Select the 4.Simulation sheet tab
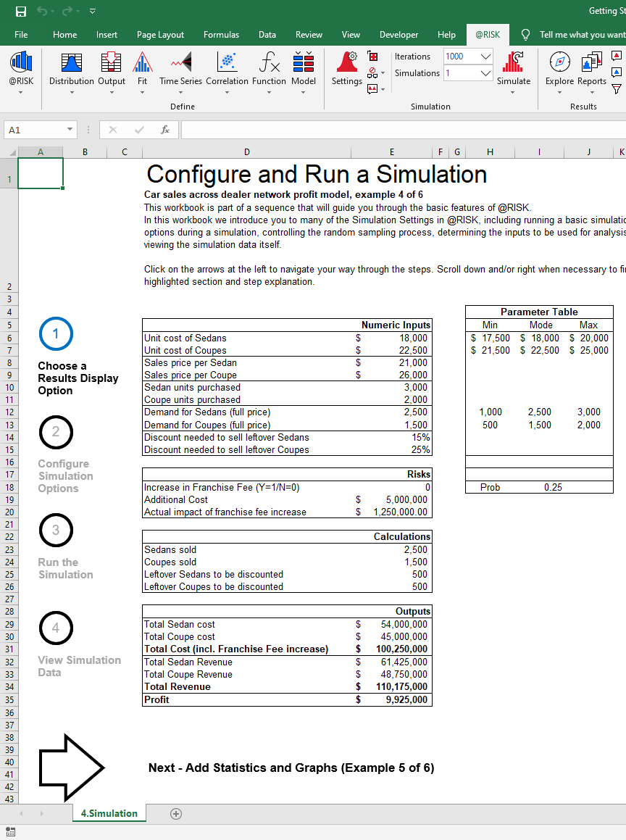This screenshot has width=626, height=840. click(x=109, y=813)
